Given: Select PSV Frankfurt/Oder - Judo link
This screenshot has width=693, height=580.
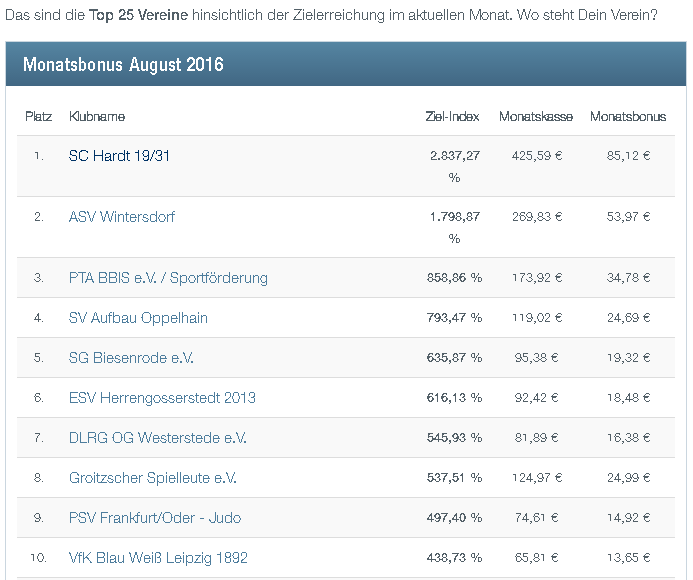Looking at the screenshot, I should pyautogui.click(x=155, y=518).
